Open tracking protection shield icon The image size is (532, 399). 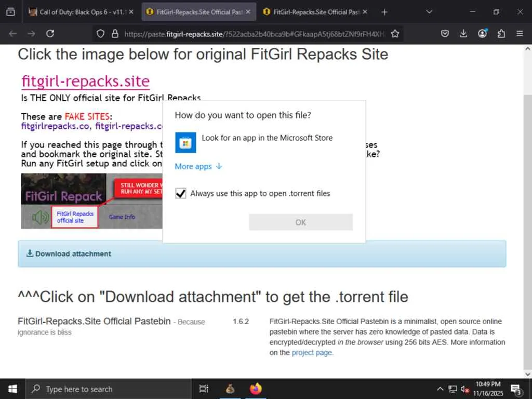coord(100,34)
